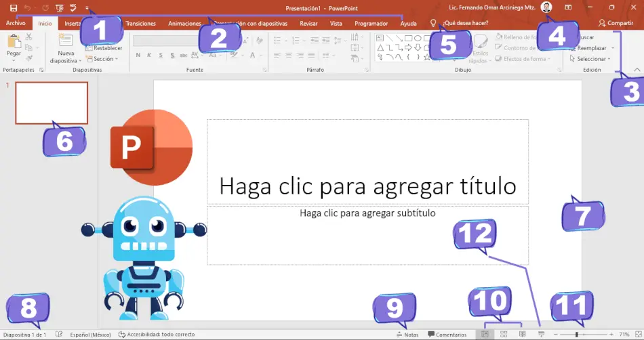Expand the Pegar dropdown arrow
Screen dimensions: 644x340
point(14,60)
